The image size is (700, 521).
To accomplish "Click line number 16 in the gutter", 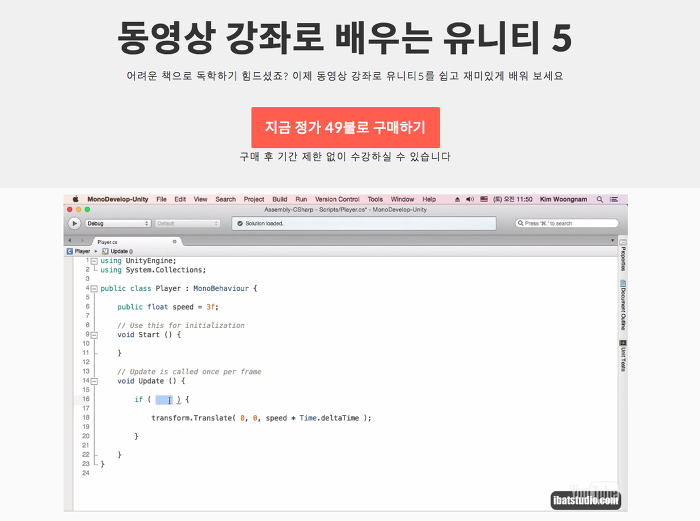I will tap(86, 399).
